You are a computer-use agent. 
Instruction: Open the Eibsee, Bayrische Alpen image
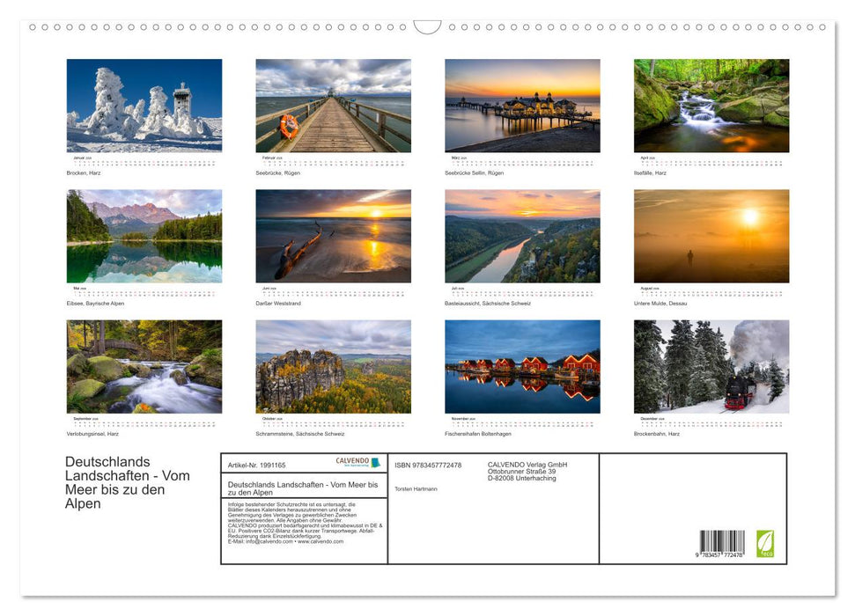pyautogui.click(x=144, y=235)
